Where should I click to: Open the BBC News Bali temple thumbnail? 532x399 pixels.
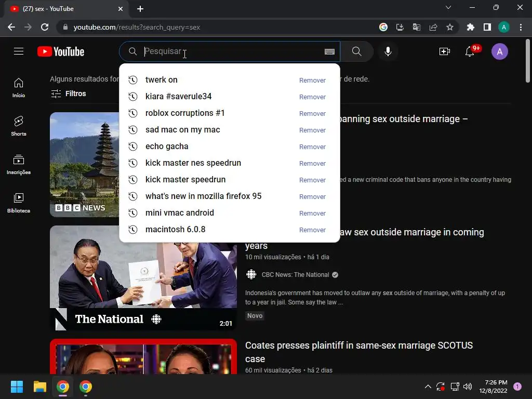click(85, 165)
